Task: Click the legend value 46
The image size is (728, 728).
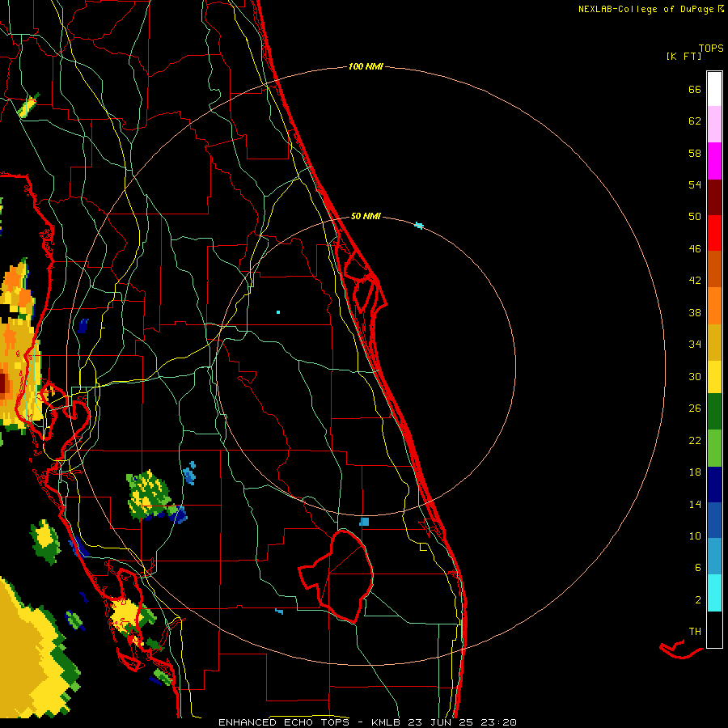Action: pyautogui.click(x=695, y=249)
